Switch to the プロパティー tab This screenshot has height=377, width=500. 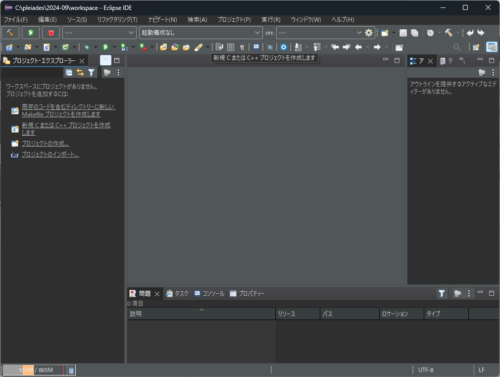(x=247, y=294)
